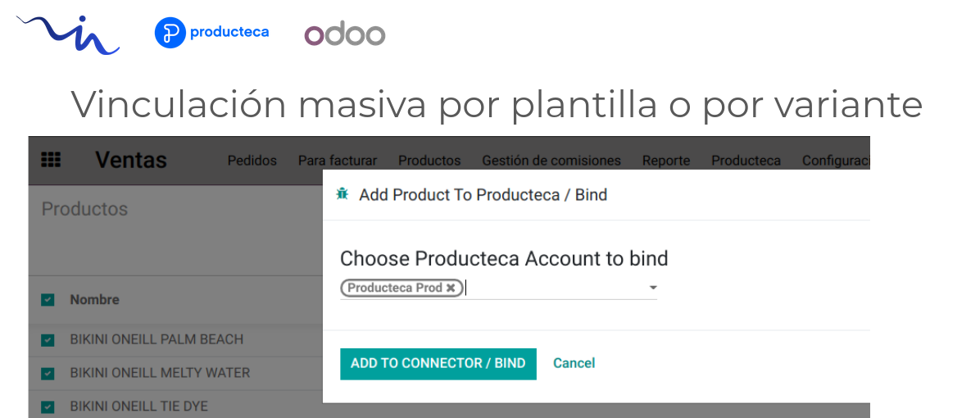Screen dimensions: 980x418
Task: Remove the Producteca Prod tag
Action: click(451, 288)
